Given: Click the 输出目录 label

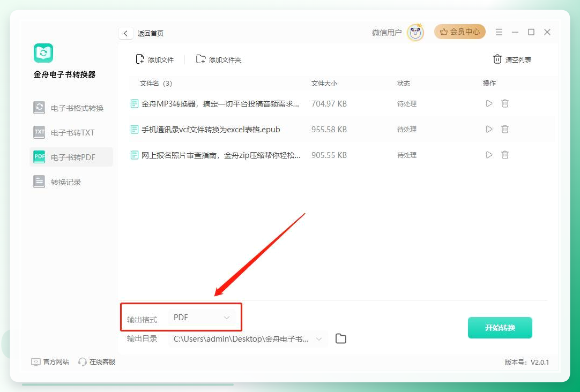Looking at the screenshot, I should point(142,338).
